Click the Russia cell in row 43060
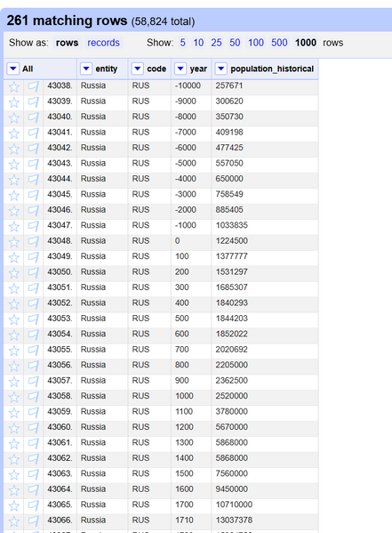 (93, 427)
